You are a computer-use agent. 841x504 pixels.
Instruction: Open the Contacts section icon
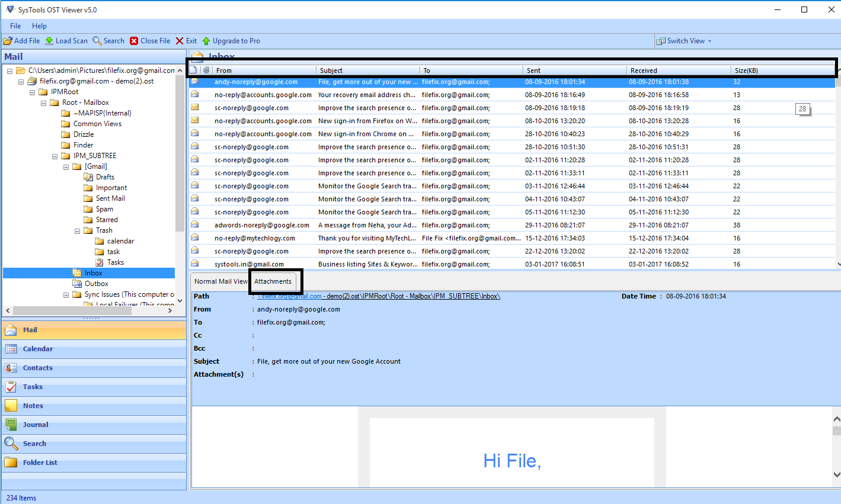[x=11, y=368]
